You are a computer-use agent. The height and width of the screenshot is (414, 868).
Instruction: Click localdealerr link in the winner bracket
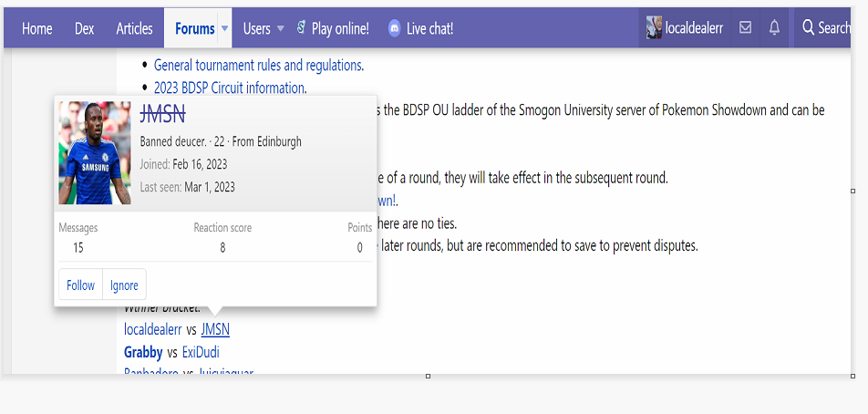pos(152,329)
